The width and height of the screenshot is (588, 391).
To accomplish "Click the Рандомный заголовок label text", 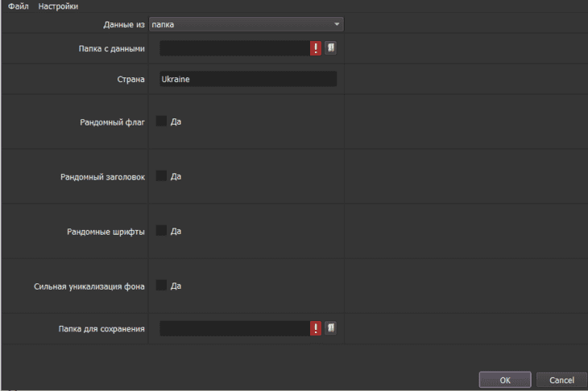I will (102, 177).
